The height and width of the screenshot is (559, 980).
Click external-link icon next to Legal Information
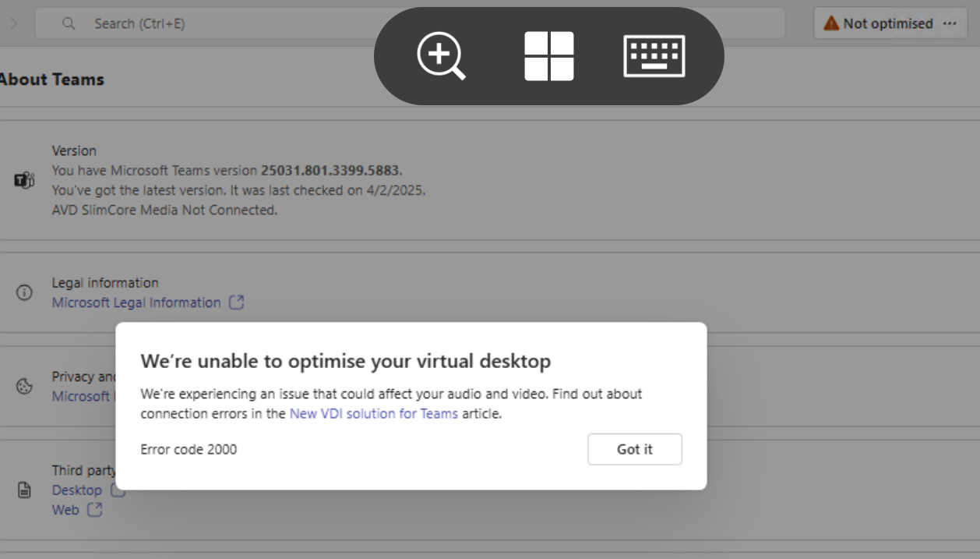point(237,302)
